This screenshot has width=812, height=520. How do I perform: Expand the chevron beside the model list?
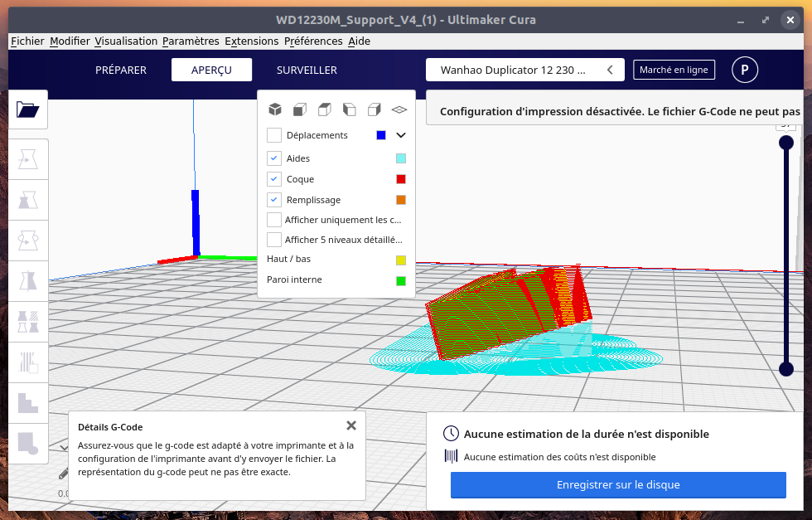coord(64,447)
